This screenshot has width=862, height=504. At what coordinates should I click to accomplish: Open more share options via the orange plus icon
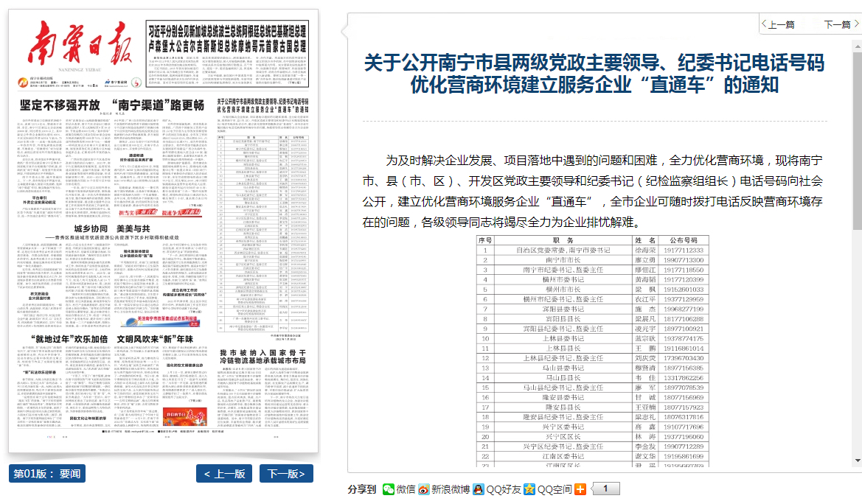pos(580,489)
